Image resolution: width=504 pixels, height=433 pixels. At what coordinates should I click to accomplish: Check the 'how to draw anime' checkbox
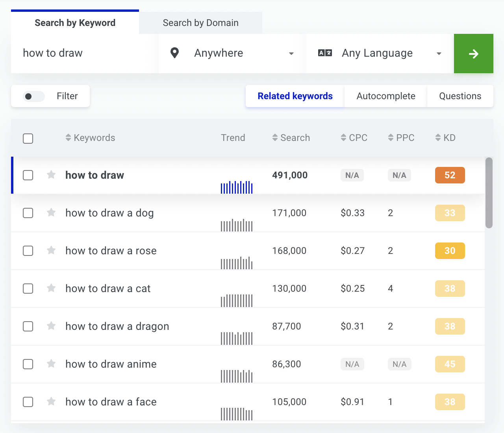[x=28, y=364]
